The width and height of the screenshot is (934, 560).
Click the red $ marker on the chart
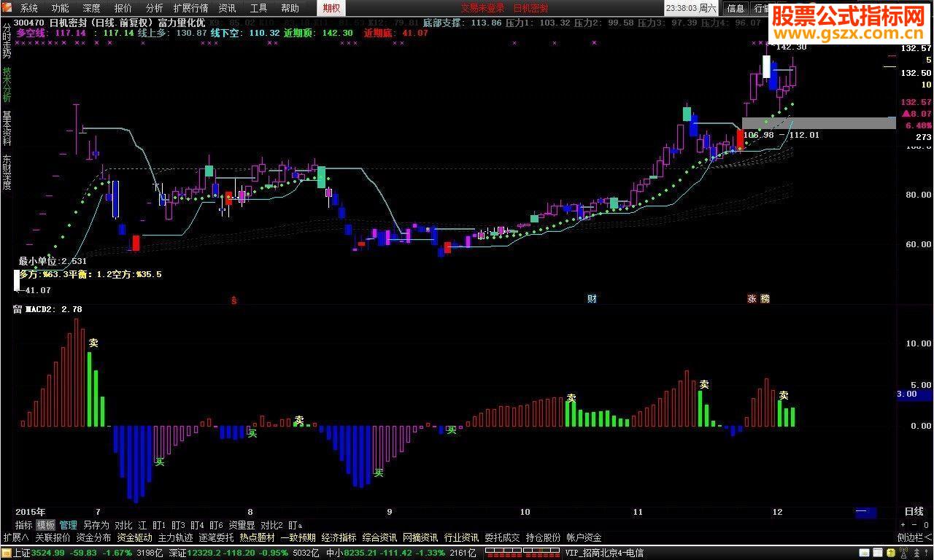click(233, 299)
